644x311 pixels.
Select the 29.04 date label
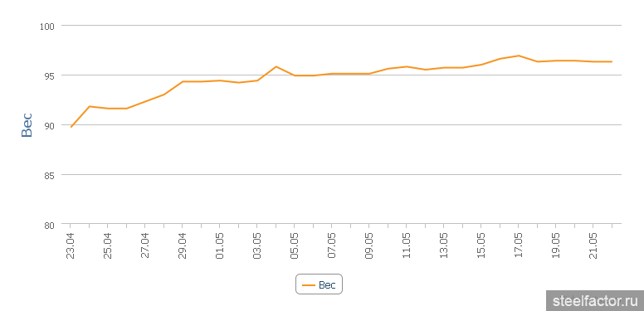click(x=183, y=246)
